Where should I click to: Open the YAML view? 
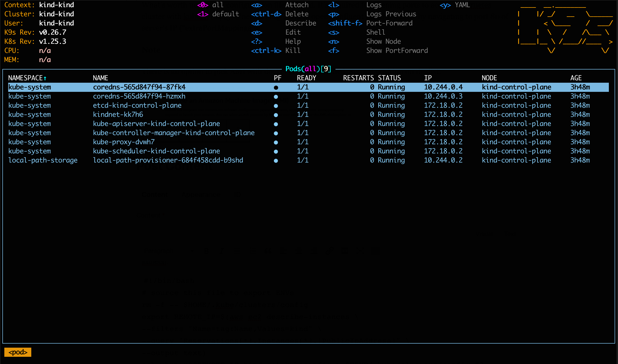pos(462,5)
